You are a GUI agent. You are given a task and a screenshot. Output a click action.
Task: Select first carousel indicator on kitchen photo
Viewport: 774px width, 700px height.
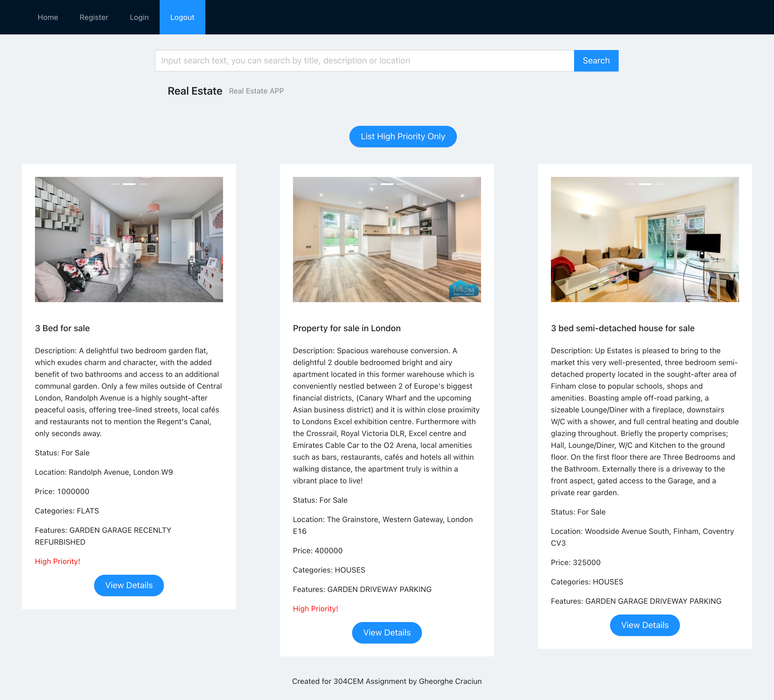[373, 184]
